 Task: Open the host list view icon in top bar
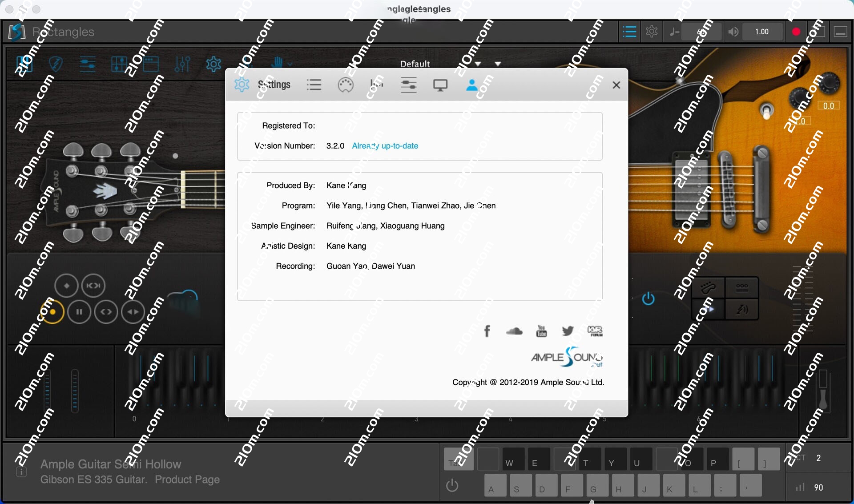[629, 32]
